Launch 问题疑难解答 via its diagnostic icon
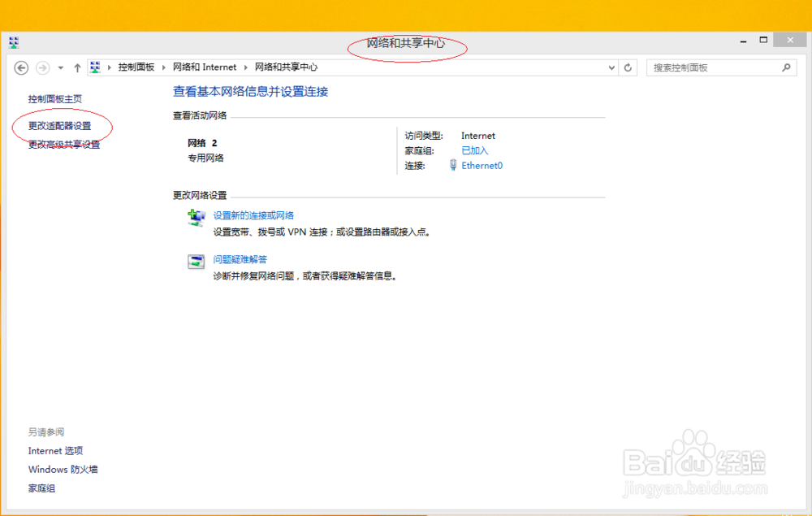Screen dimensions: 812x516 [x=196, y=262]
